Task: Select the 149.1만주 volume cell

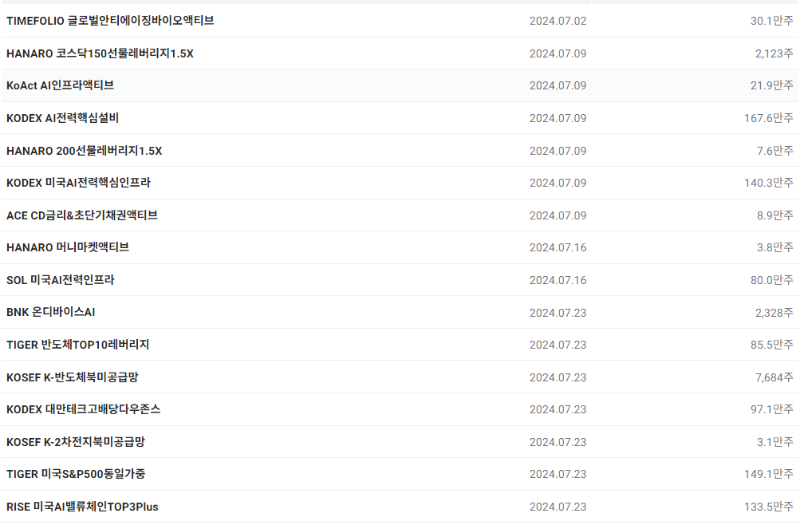Action: point(768,474)
